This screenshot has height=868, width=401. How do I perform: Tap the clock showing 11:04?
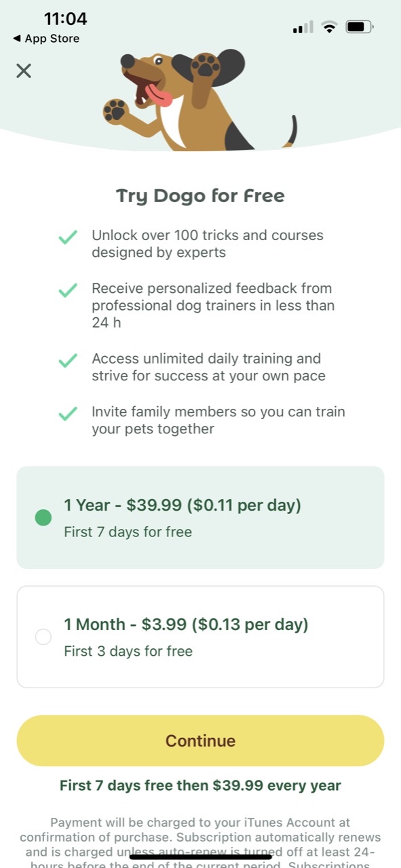64,20
